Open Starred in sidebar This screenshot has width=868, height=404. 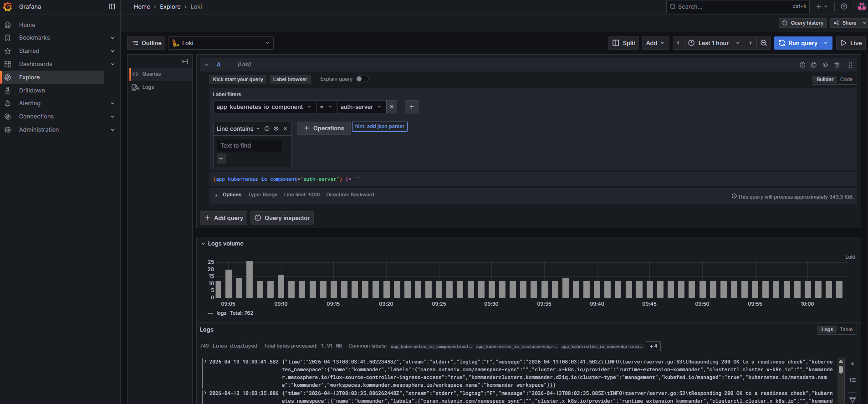pyautogui.click(x=29, y=51)
